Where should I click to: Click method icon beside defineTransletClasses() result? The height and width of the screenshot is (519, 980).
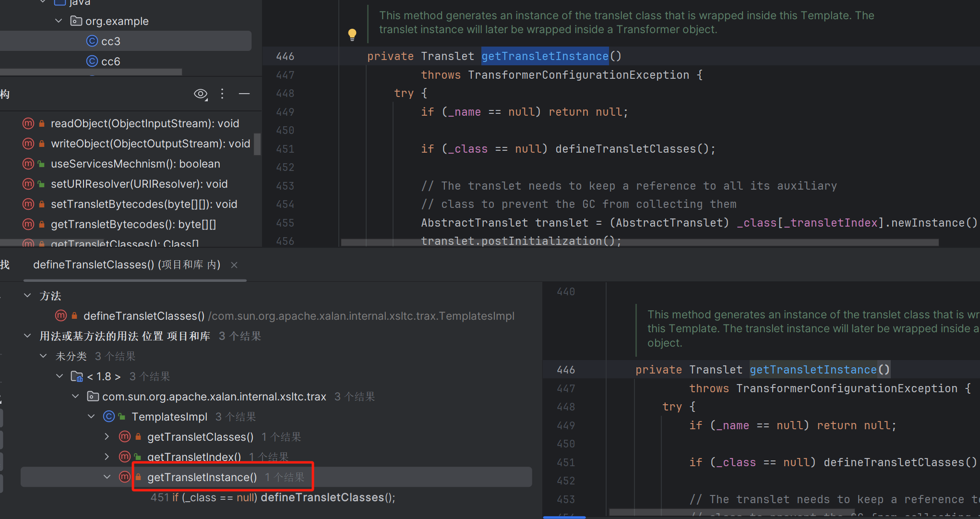point(60,316)
